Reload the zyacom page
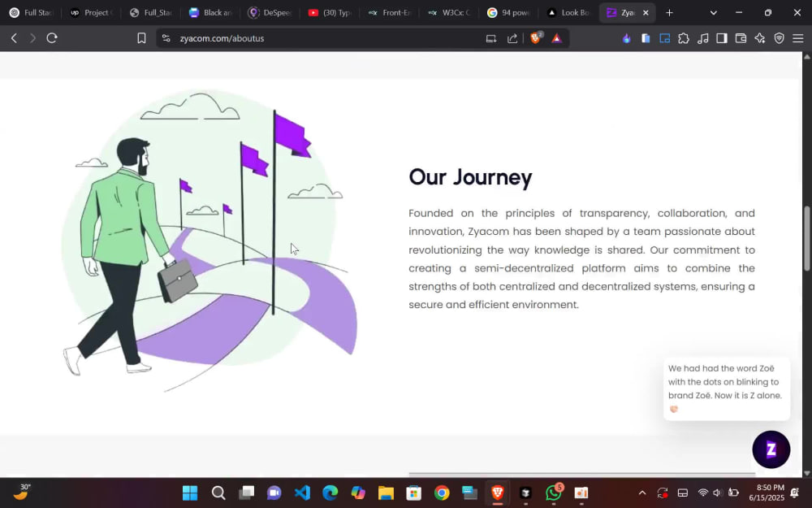Image resolution: width=812 pixels, height=508 pixels. click(x=52, y=38)
